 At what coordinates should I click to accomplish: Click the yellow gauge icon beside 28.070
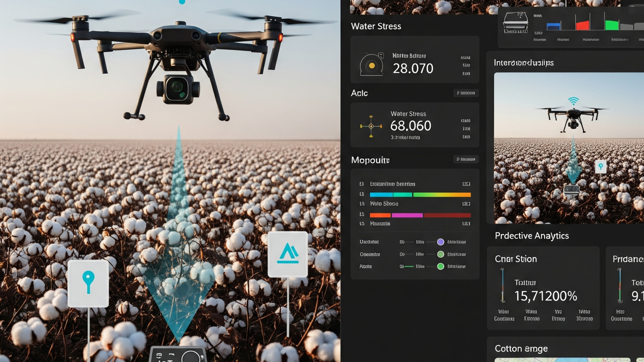pyautogui.click(x=372, y=65)
